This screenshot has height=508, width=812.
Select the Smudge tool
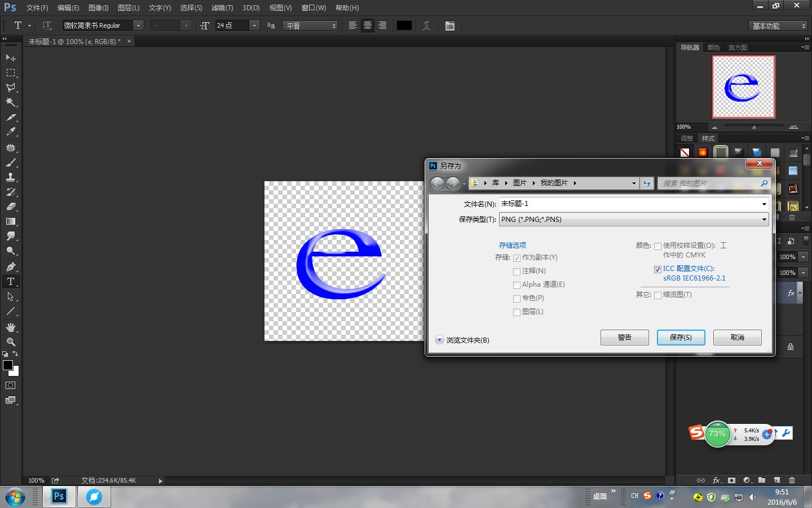pyautogui.click(x=11, y=236)
